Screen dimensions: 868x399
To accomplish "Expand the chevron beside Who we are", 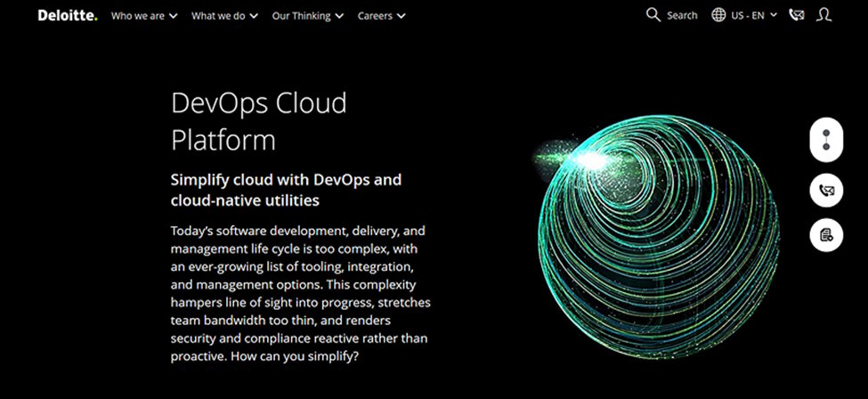I will [x=173, y=16].
